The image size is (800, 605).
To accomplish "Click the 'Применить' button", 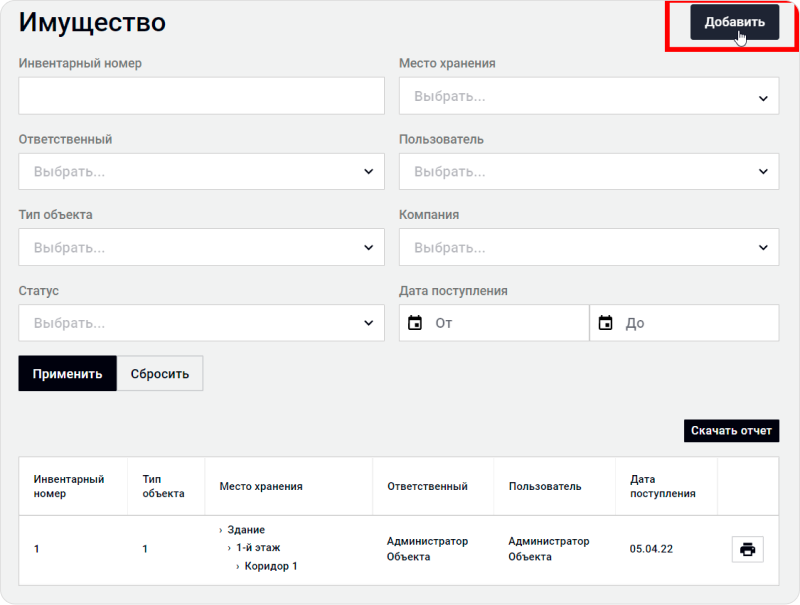I will [x=67, y=374].
